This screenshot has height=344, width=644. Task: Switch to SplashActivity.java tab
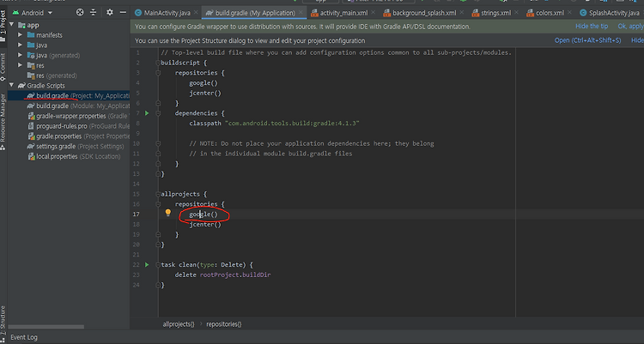click(610, 13)
